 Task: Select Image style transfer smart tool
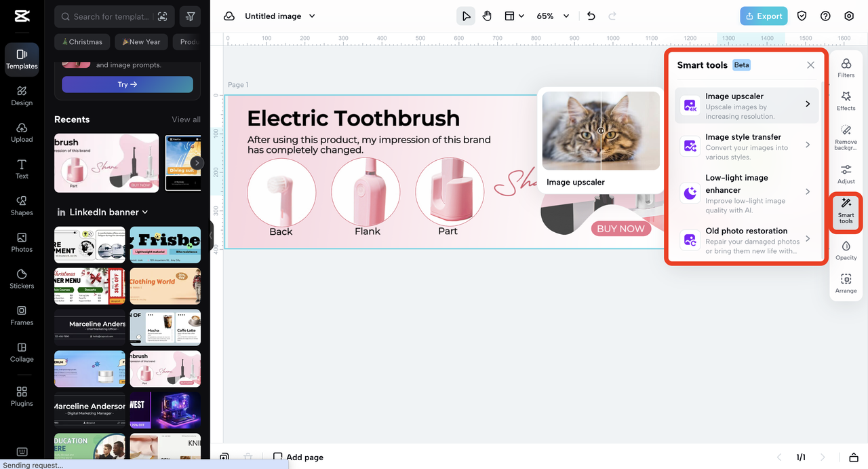click(x=747, y=146)
